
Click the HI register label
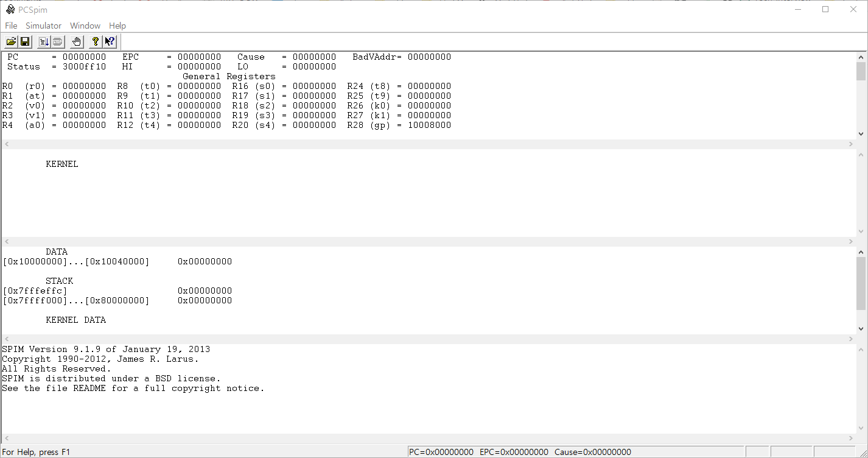pos(127,66)
